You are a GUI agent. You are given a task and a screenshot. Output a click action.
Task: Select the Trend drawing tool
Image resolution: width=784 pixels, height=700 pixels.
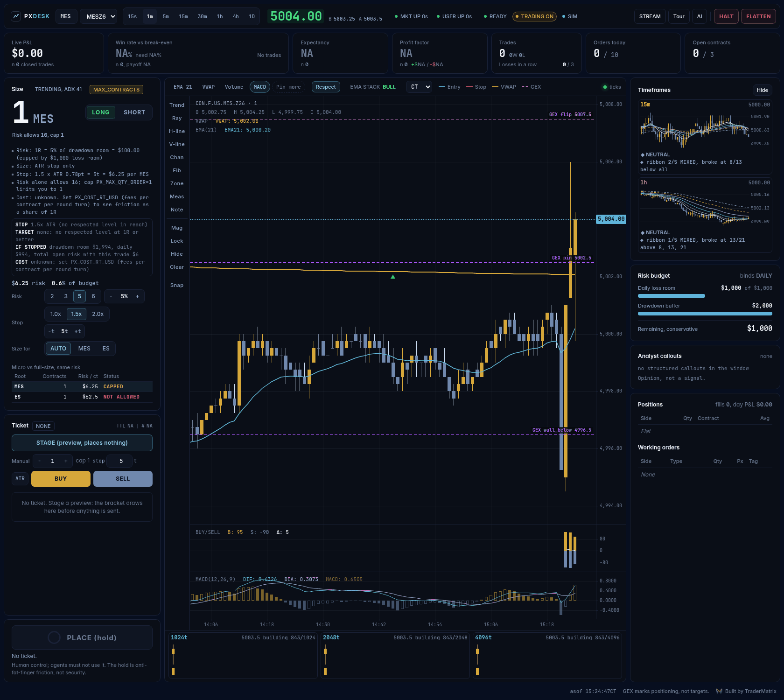177,105
